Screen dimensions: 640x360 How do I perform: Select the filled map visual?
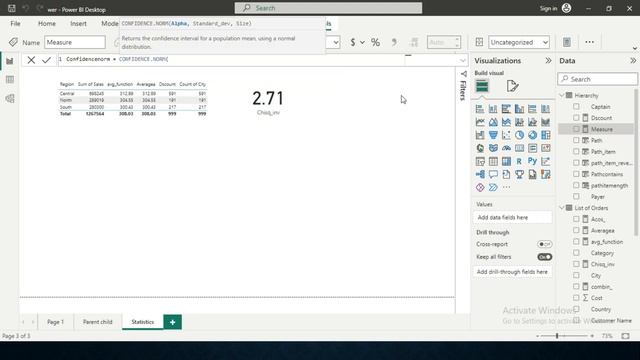tap(493, 148)
